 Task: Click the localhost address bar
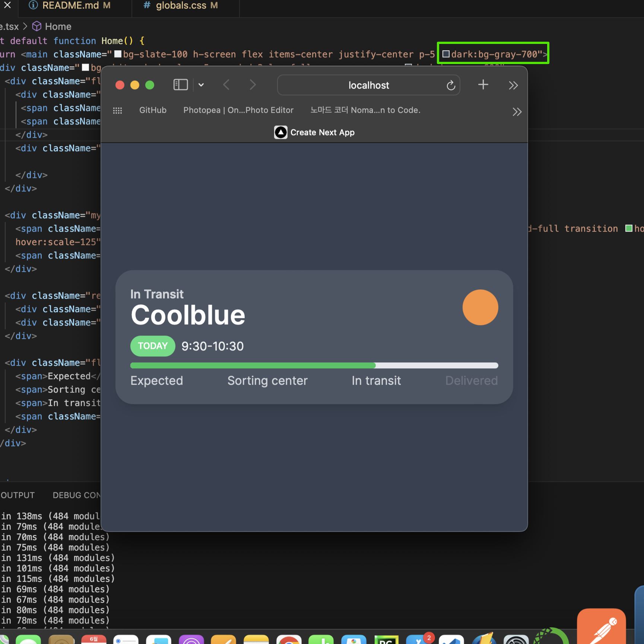point(368,85)
